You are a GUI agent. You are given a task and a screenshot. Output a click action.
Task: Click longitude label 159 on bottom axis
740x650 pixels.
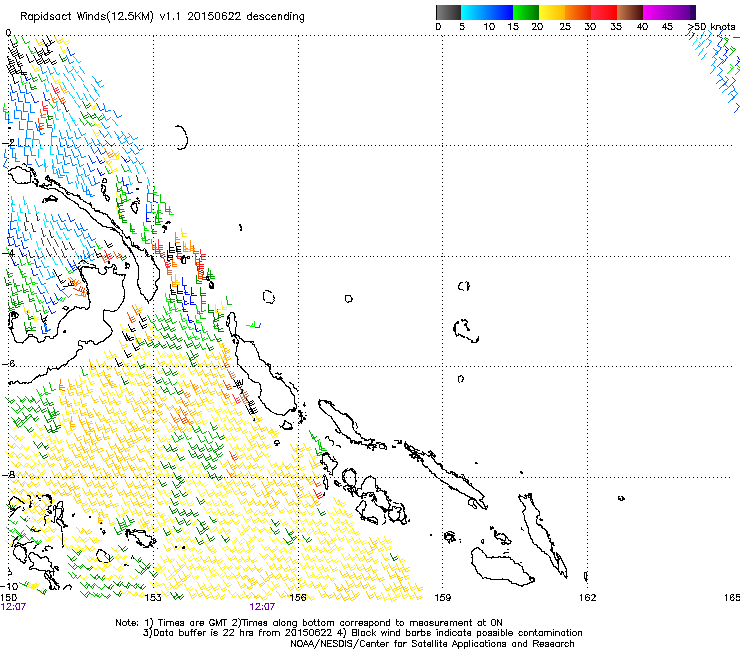coord(443,598)
